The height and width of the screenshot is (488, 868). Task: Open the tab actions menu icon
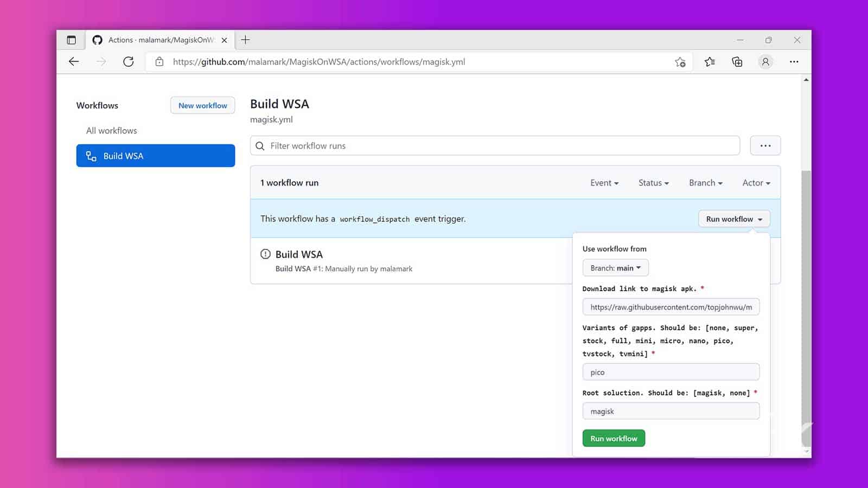tap(71, 40)
